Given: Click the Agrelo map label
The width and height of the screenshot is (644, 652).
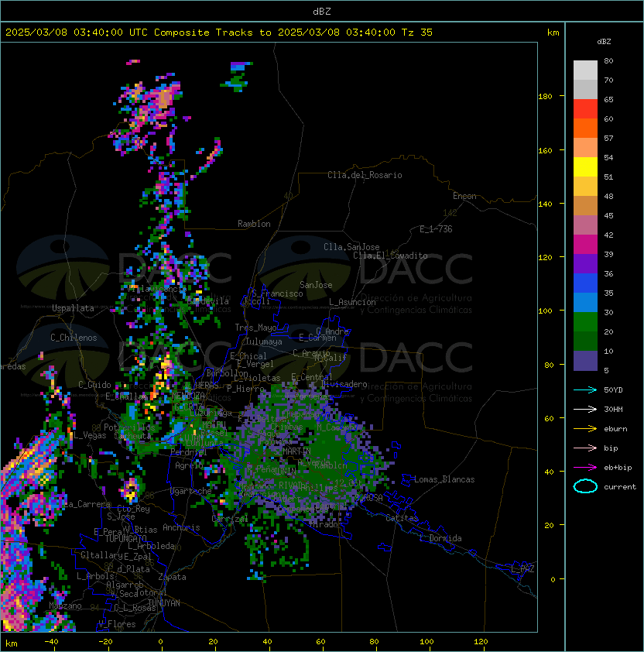Looking at the screenshot, I should point(189,465).
